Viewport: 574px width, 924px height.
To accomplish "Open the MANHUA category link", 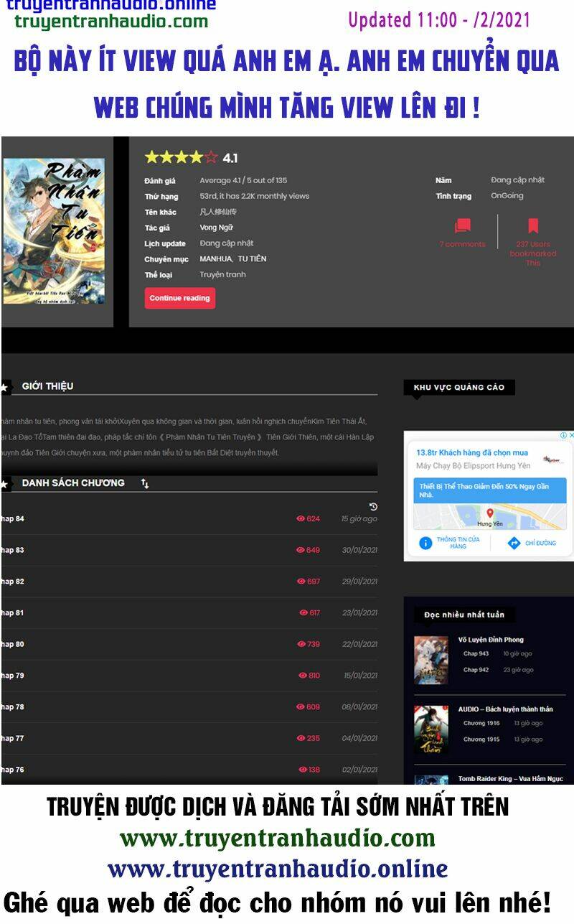I will [x=215, y=258].
